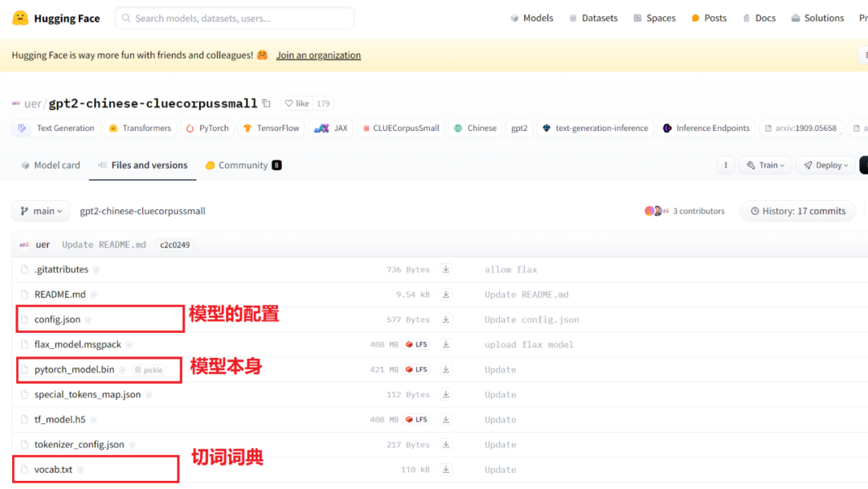This screenshot has width=868, height=489.
Task: Click the Join an organization link
Action: tap(318, 55)
